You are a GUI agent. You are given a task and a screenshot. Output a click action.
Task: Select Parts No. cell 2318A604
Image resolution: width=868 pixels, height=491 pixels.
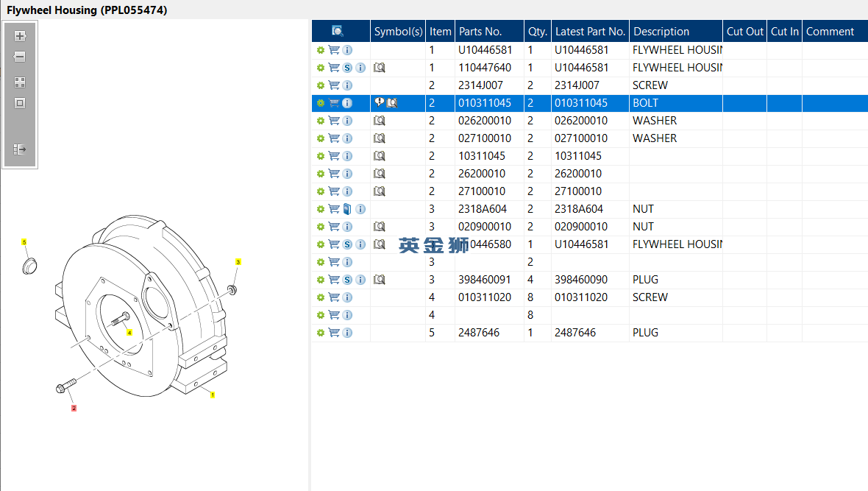click(x=489, y=209)
